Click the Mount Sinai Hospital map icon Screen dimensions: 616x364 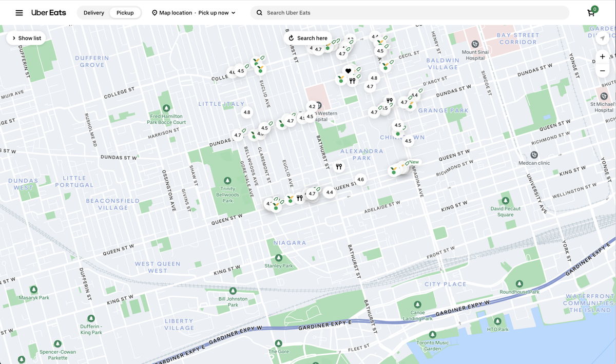tap(475, 44)
